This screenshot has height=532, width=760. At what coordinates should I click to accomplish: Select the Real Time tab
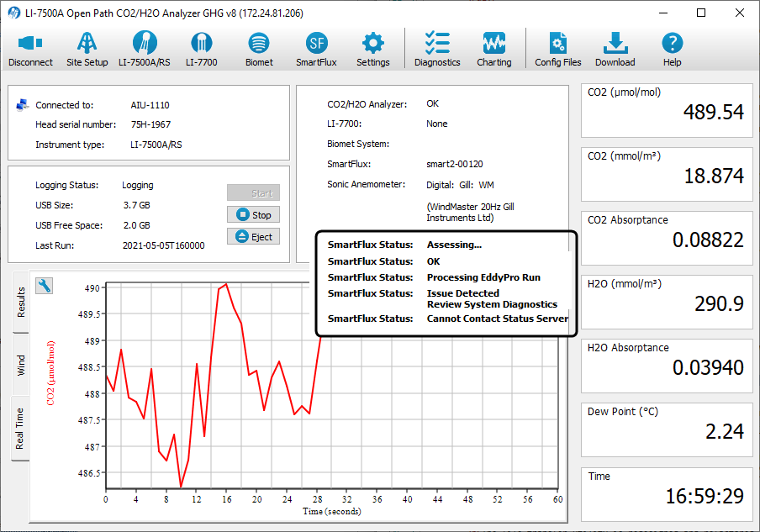[20, 429]
